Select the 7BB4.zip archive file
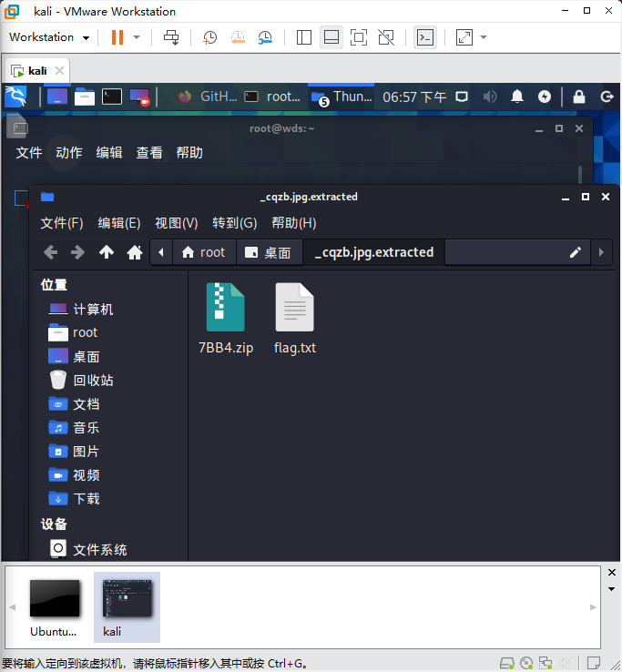Viewport: 622px width, 672px height. pyautogui.click(x=226, y=319)
